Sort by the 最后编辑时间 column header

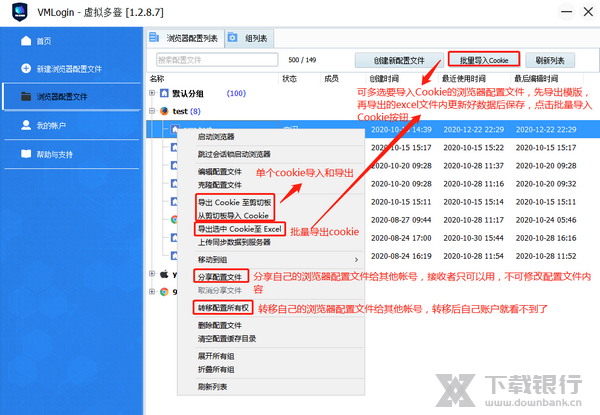[x=536, y=78]
